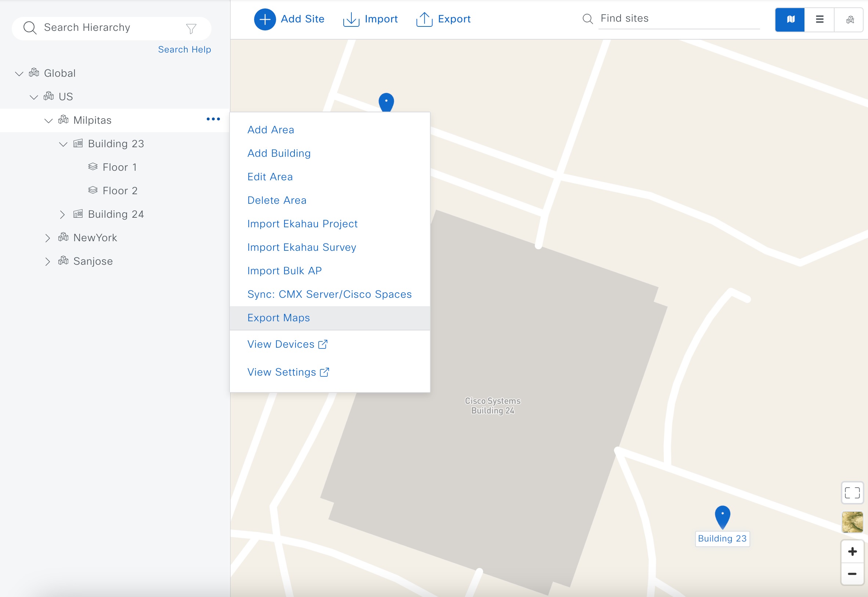Choose Import Ekahau Project from the menu
Screen dimensions: 868x597
(x=302, y=223)
